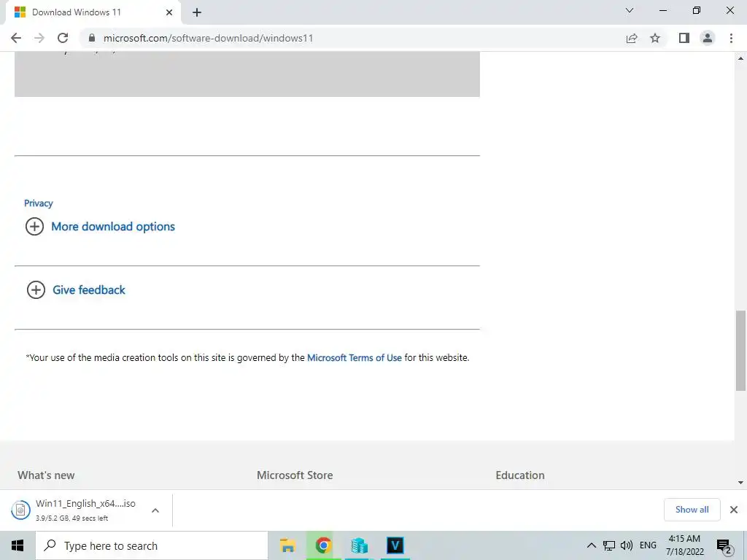
Task: Select the Download Windows 11 tab
Action: 93,12
